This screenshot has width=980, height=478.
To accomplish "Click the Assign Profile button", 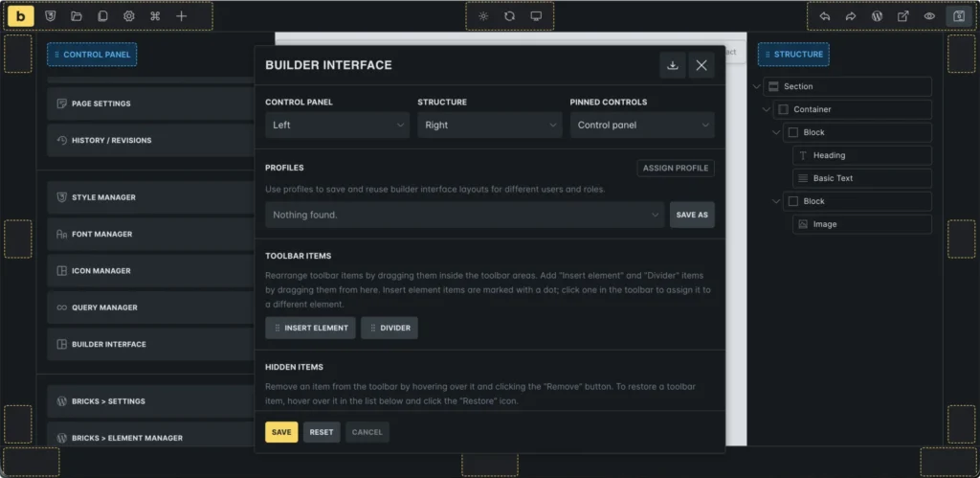I will point(676,168).
